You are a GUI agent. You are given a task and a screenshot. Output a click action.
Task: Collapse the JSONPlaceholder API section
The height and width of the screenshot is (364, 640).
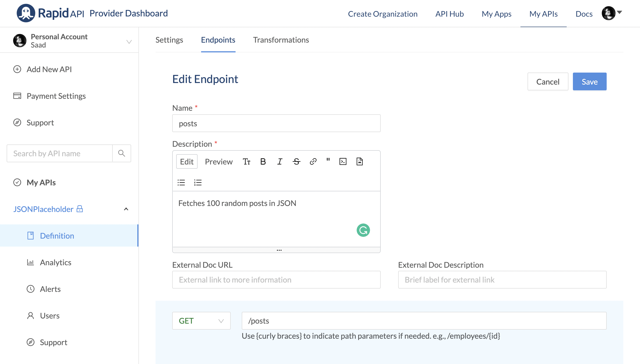(126, 209)
